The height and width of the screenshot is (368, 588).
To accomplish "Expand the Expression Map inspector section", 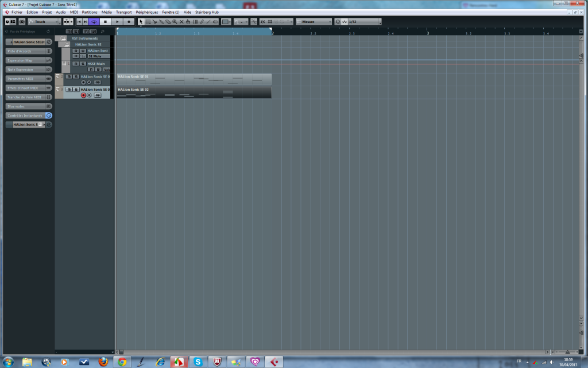I will point(25,60).
